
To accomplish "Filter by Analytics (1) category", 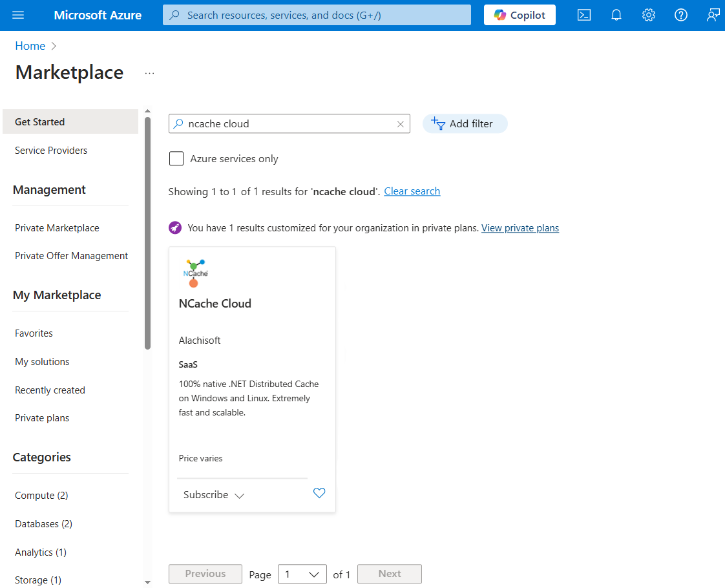I will 41,552.
